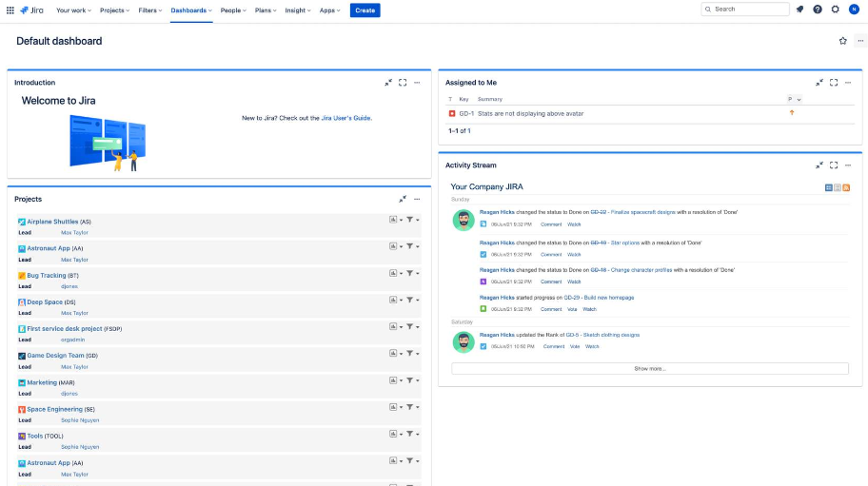Open the app switcher grid icon
This screenshot has width=868, height=486.
pos(10,10)
